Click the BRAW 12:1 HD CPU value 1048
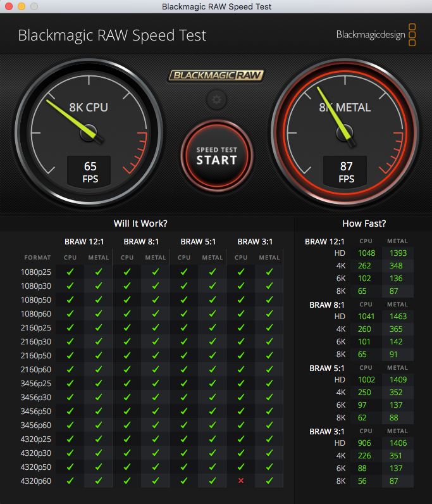 (x=366, y=253)
